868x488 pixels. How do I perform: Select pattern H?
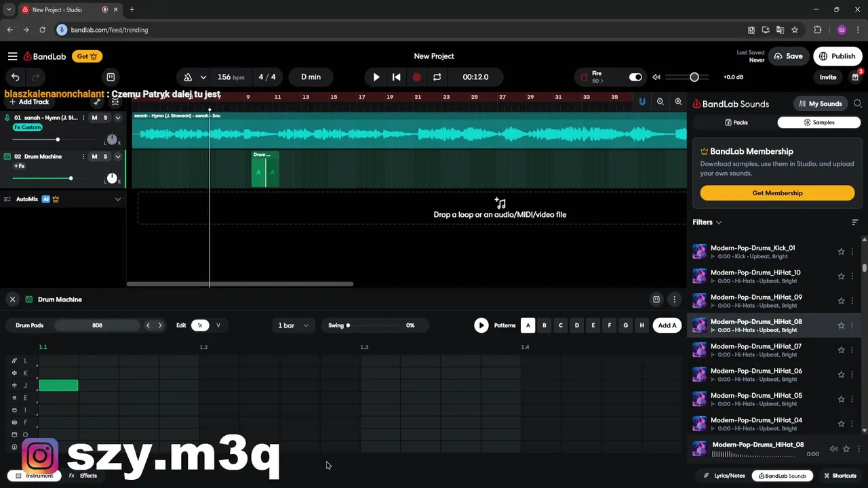coord(642,325)
